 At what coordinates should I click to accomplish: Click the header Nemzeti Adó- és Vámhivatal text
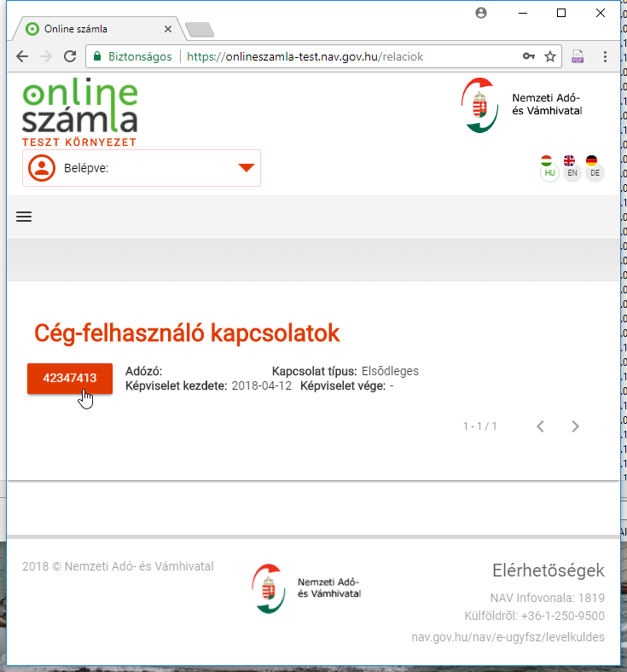tap(547, 104)
